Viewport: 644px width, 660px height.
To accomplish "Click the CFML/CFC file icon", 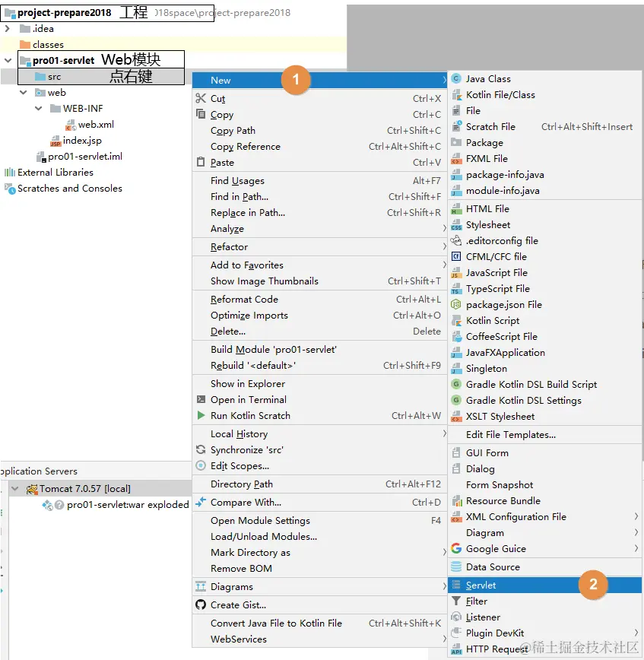I will tap(456, 256).
